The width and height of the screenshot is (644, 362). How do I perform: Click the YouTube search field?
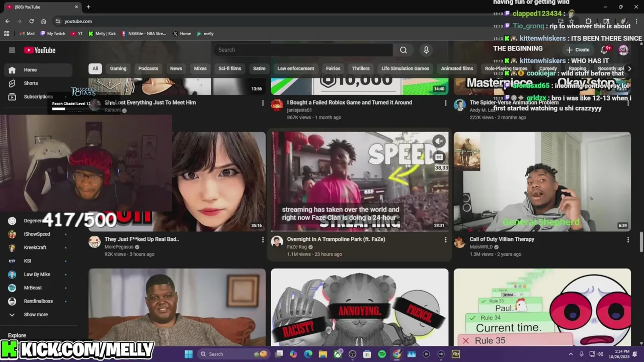[x=303, y=50]
